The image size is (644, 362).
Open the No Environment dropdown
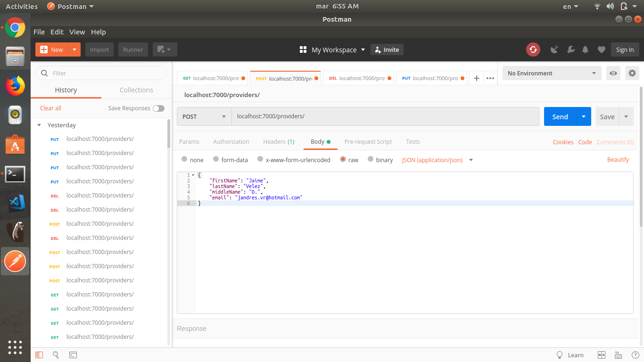point(552,73)
